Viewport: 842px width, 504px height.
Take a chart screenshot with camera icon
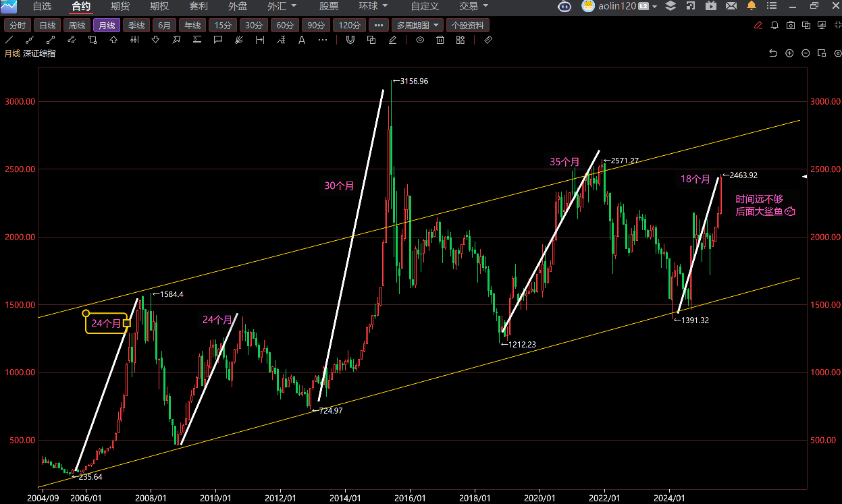coord(791,26)
